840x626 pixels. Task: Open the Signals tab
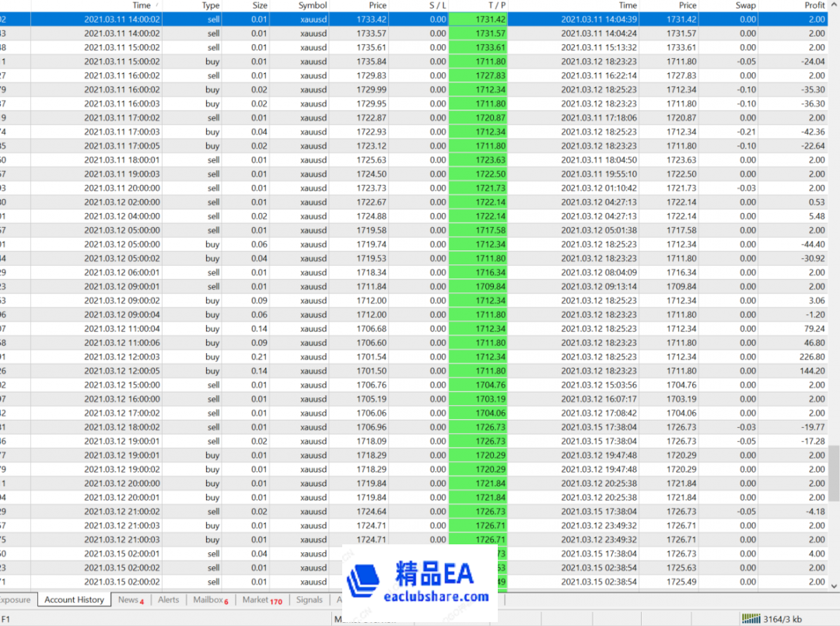[309, 600]
